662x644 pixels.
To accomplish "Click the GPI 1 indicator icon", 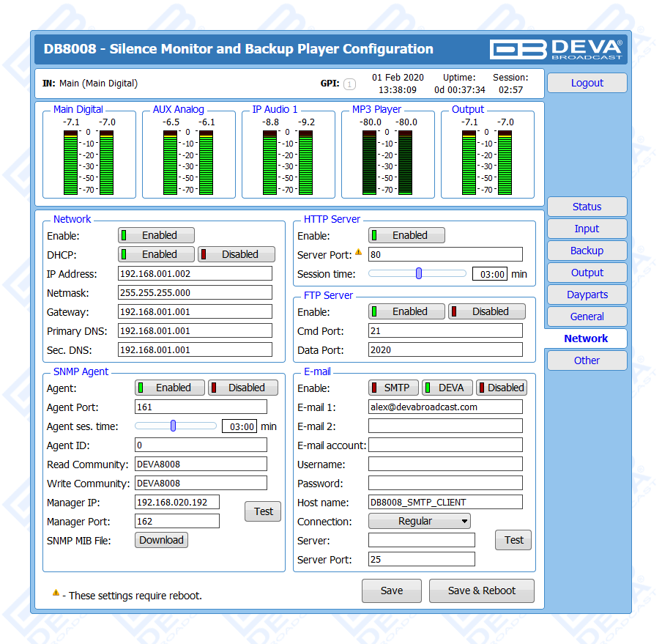I will 349,84.
